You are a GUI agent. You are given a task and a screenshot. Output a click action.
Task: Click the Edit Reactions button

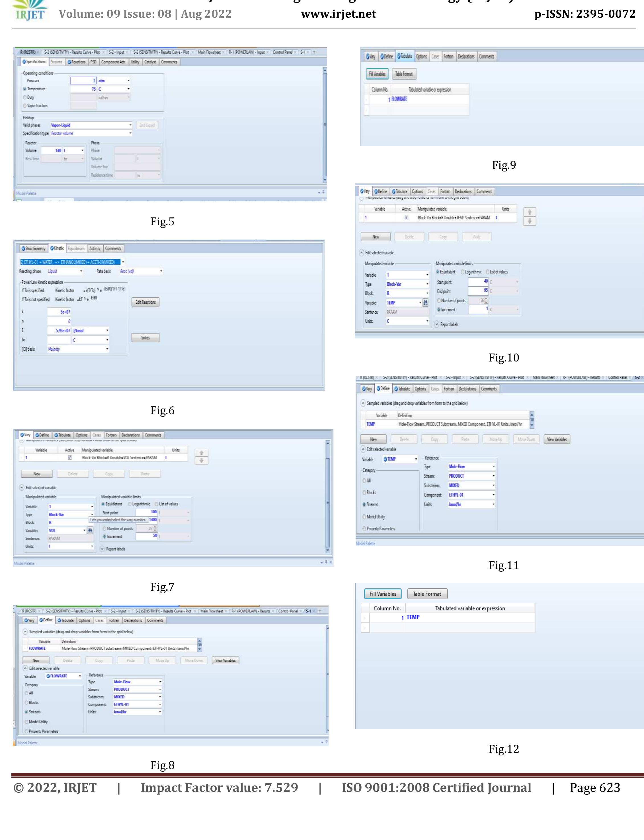(x=146, y=302)
